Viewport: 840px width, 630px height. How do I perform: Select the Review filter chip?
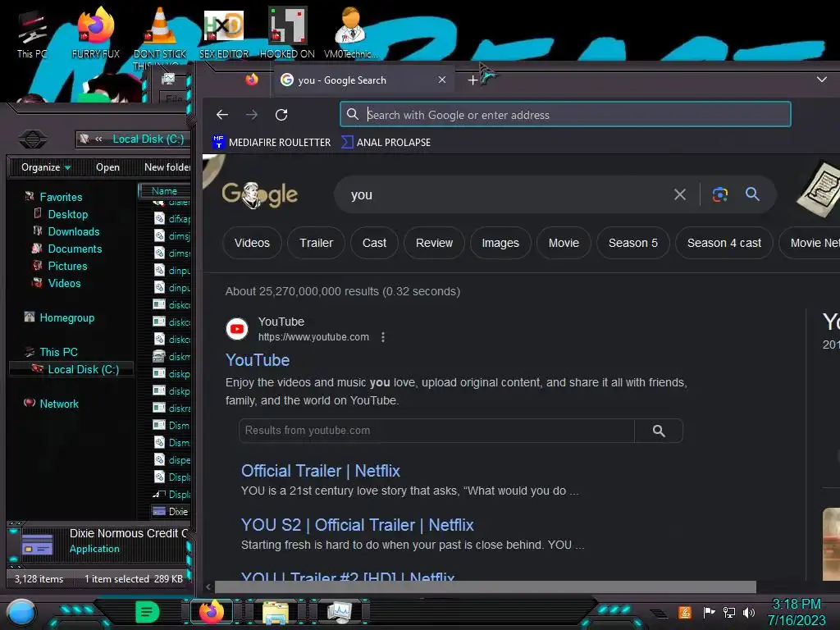click(434, 243)
